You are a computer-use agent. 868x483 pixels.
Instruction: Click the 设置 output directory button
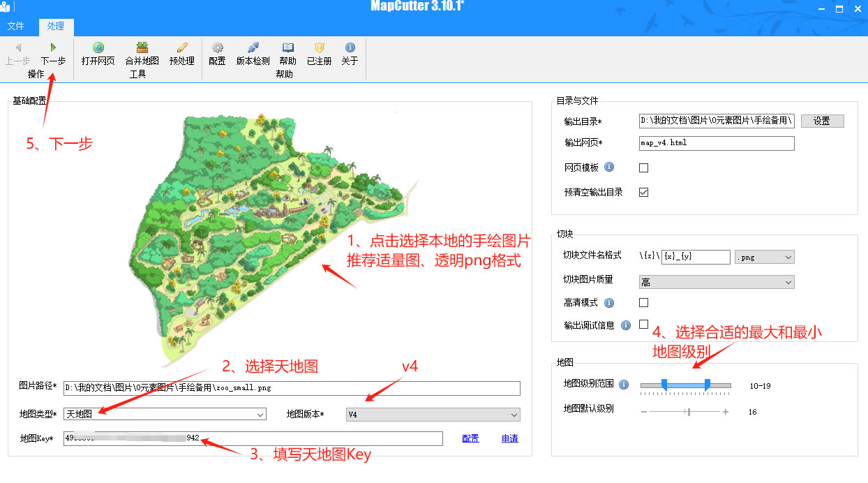pyautogui.click(x=822, y=121)
